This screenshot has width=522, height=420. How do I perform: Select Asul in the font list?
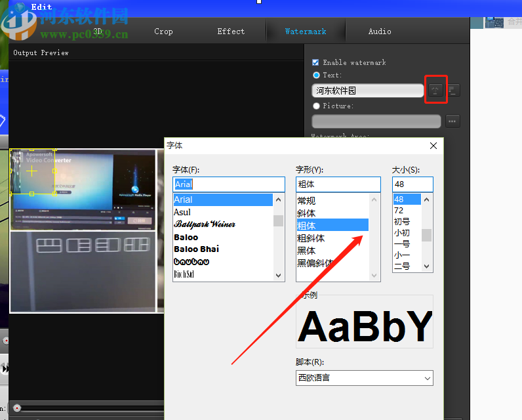[x=223, y=212]
